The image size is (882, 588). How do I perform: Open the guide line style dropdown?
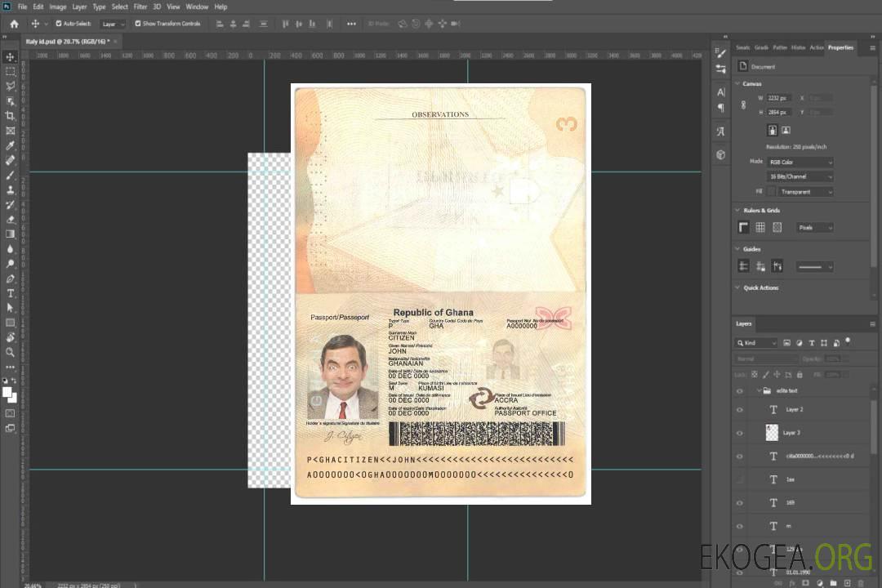[815, 267]
